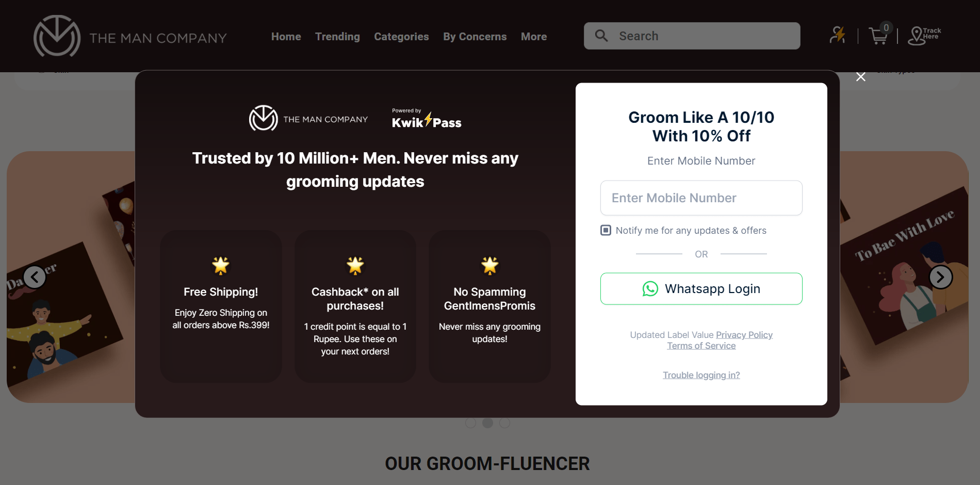The height and width of the screenshot is (485, 980).
Task: Expand the Categories menu
Action: [x=401, y=37]
